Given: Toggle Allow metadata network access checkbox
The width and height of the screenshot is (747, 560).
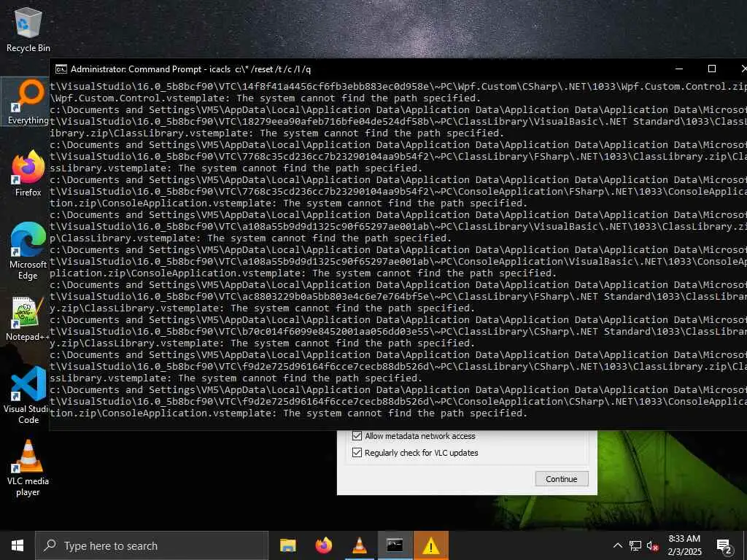Looking at the screenshot, I should coord(357,436).
